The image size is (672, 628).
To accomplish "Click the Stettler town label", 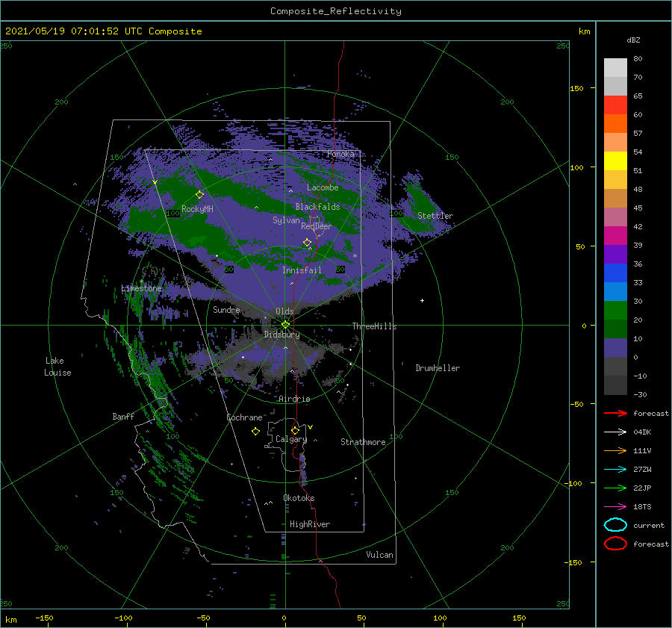I will tap(435, 216).
